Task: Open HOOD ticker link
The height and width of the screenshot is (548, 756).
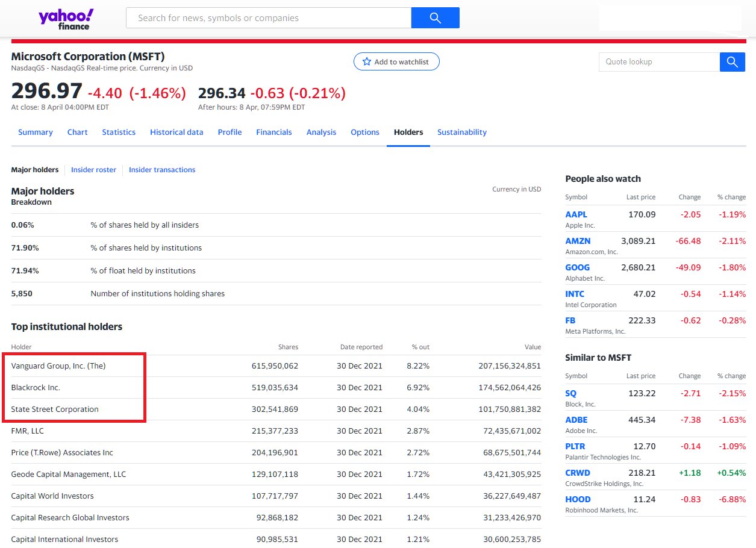Action: (x=578, y=499)
